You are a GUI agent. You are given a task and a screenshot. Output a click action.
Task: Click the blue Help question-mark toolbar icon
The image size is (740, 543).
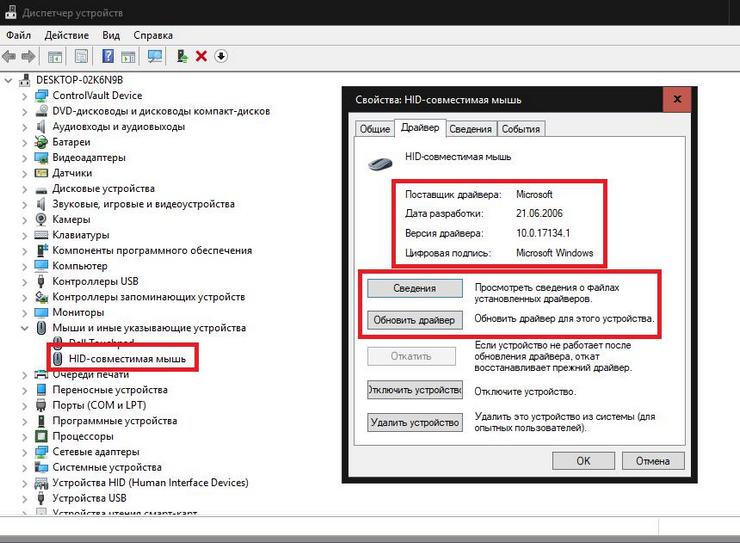click(108, 57)
